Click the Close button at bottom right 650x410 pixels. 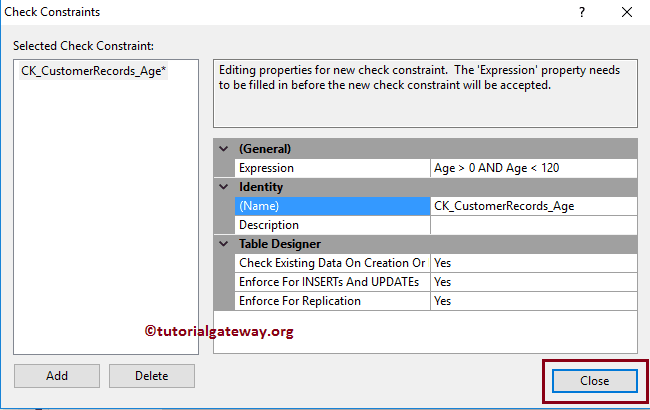point(594,381)
